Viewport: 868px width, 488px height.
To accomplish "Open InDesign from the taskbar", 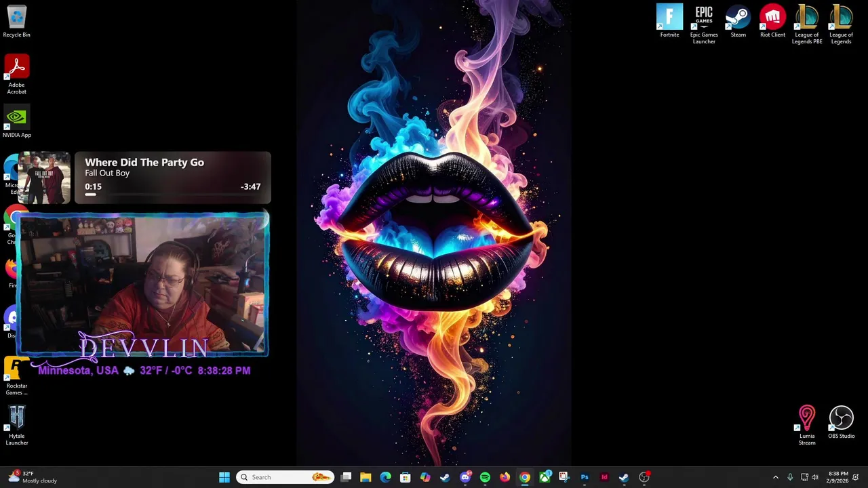I will click(604, 477).
